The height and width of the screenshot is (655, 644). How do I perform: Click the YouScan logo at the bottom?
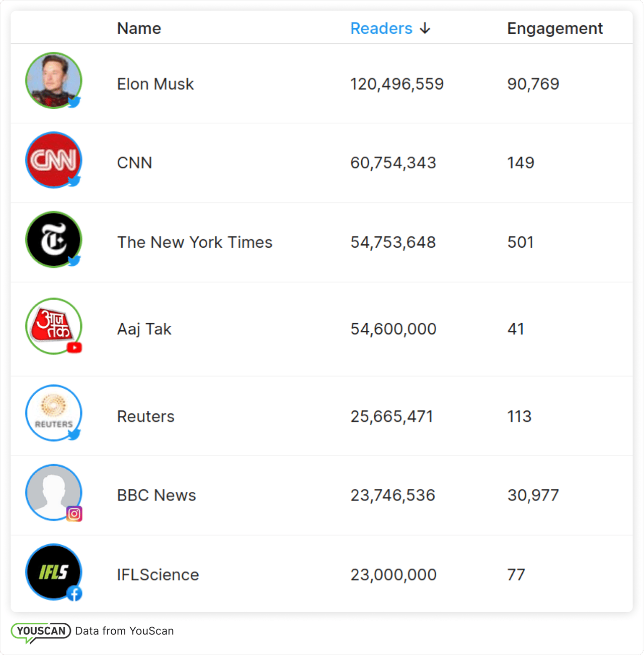pyautogui.click(x=41, y=632)
